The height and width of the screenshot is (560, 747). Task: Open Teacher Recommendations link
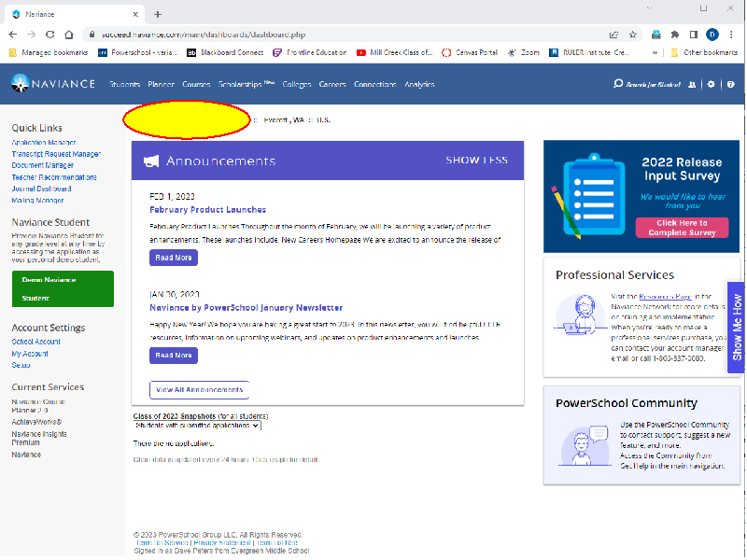[x=54, y=177]
